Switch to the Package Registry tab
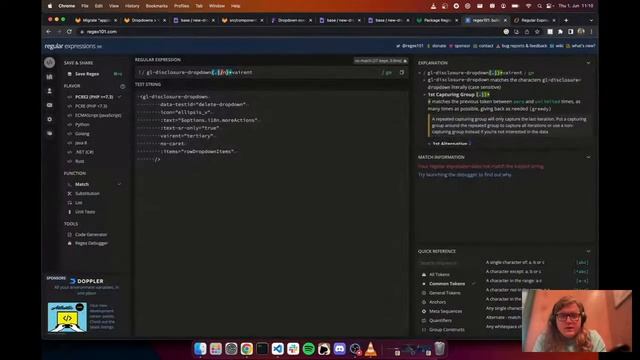Viewport: 640px width, 360px height. 437,20
